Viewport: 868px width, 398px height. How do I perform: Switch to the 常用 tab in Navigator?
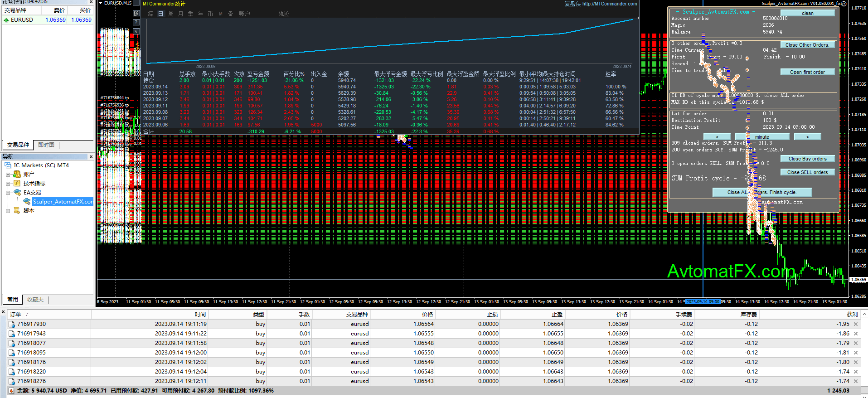tap(13, 300)
